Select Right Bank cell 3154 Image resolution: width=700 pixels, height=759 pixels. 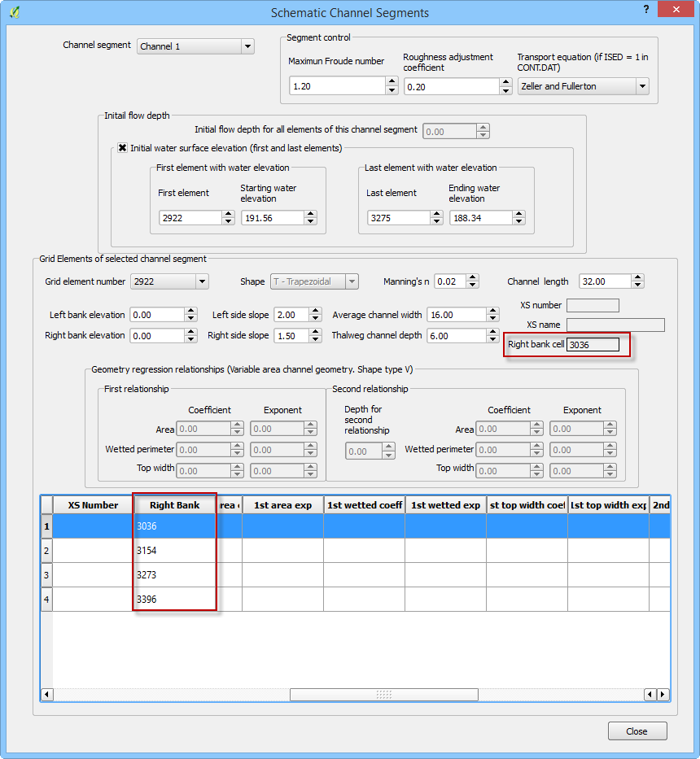point(174,551)
